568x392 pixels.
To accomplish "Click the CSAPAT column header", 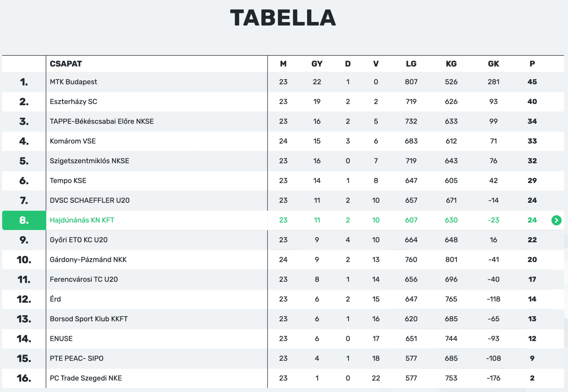I will pyautogui.click(x=66, y=64).
